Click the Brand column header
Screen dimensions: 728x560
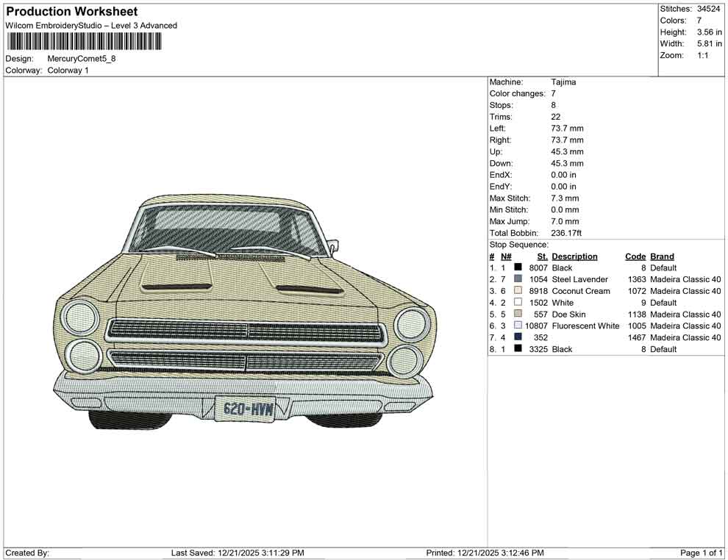[x=661, y=256]
